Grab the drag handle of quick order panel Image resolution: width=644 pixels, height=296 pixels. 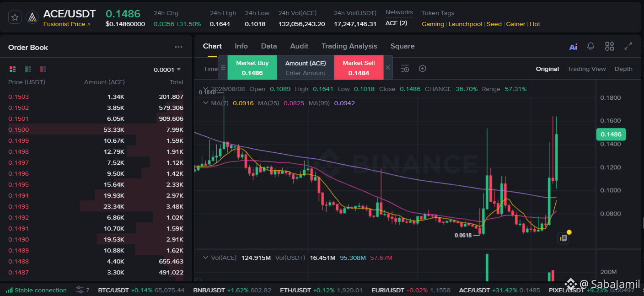click(x=223, y=68)
